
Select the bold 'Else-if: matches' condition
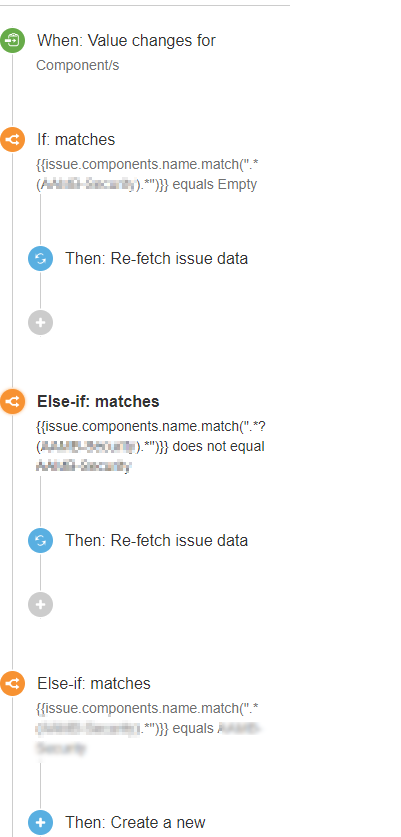pos(98,401)
